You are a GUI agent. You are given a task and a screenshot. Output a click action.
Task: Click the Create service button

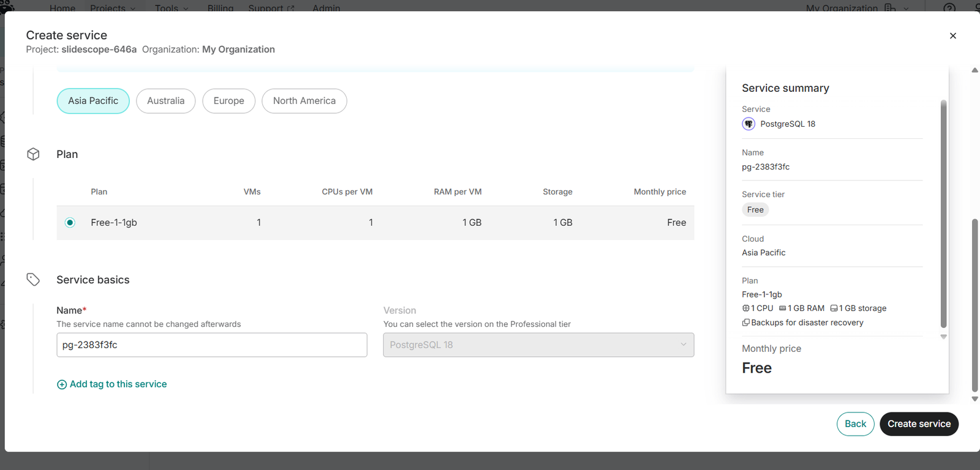click(919, 424)
